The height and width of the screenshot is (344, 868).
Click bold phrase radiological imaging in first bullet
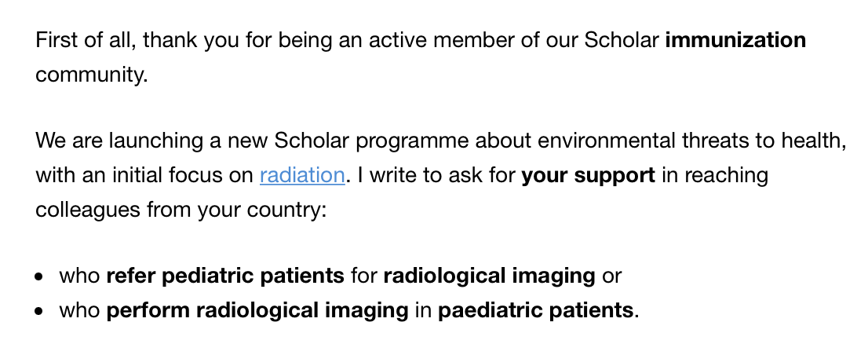[489, 276]
